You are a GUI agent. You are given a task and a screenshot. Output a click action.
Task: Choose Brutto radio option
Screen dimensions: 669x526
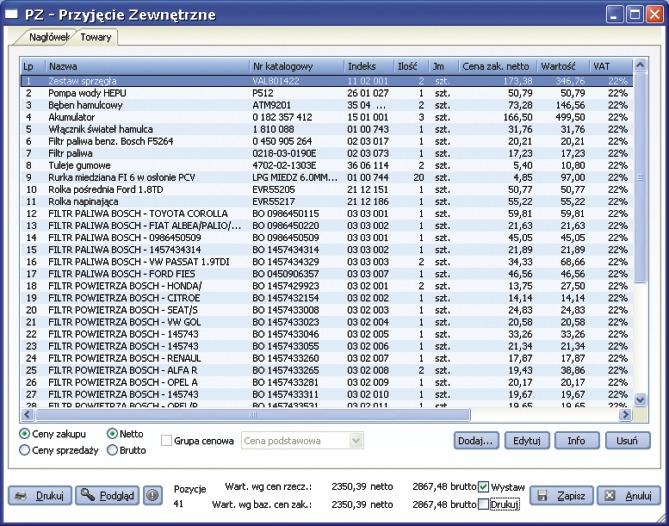tap(126, 450)
